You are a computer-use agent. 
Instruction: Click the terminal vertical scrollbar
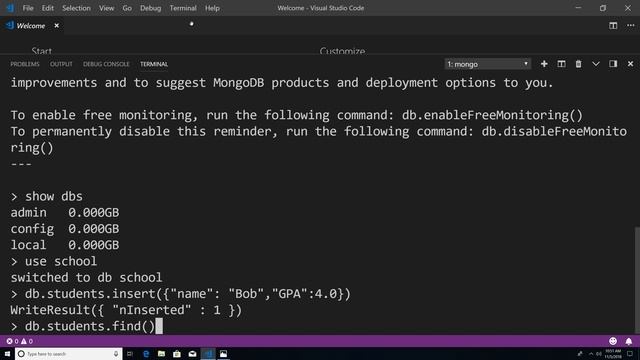[x=637, y=280]
